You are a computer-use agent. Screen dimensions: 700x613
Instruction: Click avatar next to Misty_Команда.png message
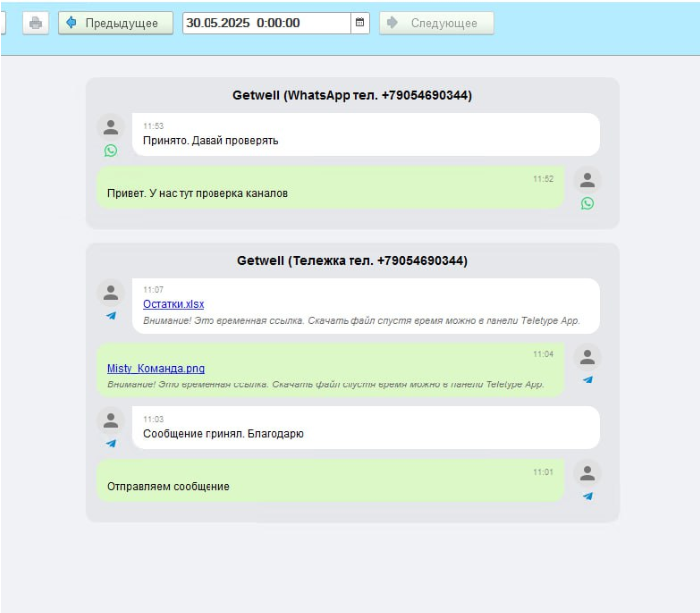tap(587, 357)
